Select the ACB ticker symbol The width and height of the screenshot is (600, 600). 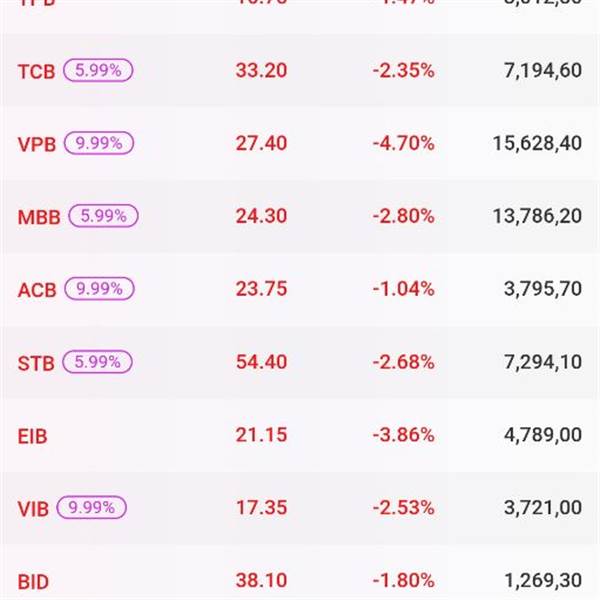(38, 290)
